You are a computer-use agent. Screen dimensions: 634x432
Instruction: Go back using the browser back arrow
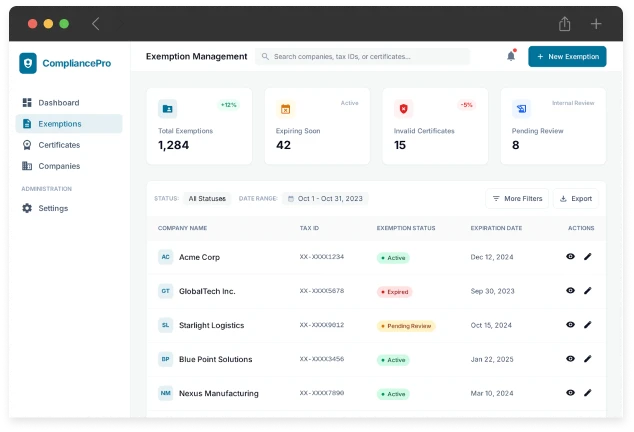tap(96, 23)
